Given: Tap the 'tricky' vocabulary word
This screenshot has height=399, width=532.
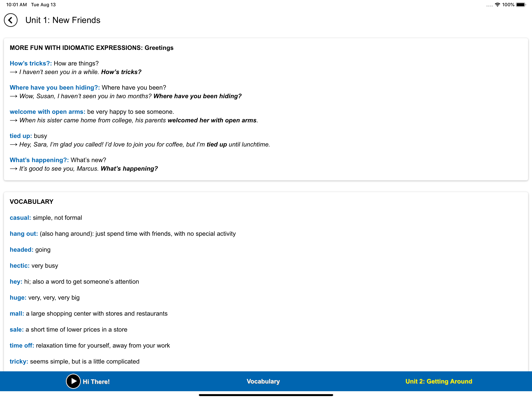Looking at the screenshot, I should coord(19,361).
